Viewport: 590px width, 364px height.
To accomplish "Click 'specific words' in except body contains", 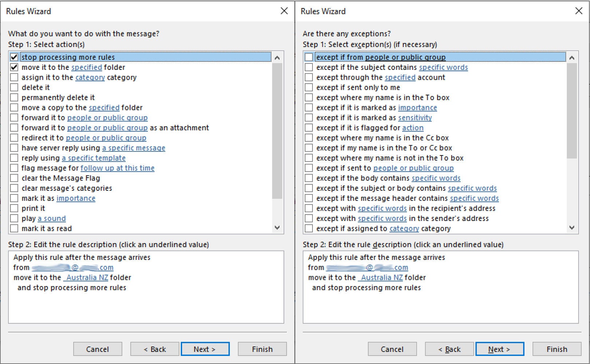I will click(x=436, y=178).
